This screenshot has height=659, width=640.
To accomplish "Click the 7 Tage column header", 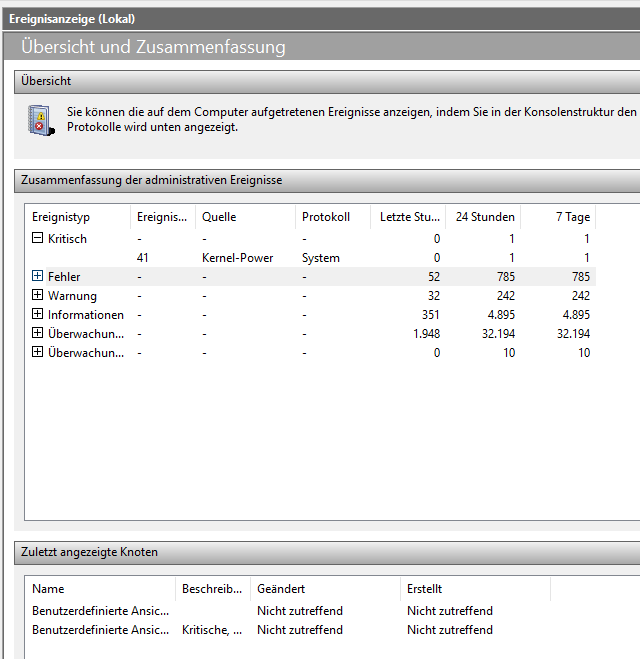I will [558, 217].
